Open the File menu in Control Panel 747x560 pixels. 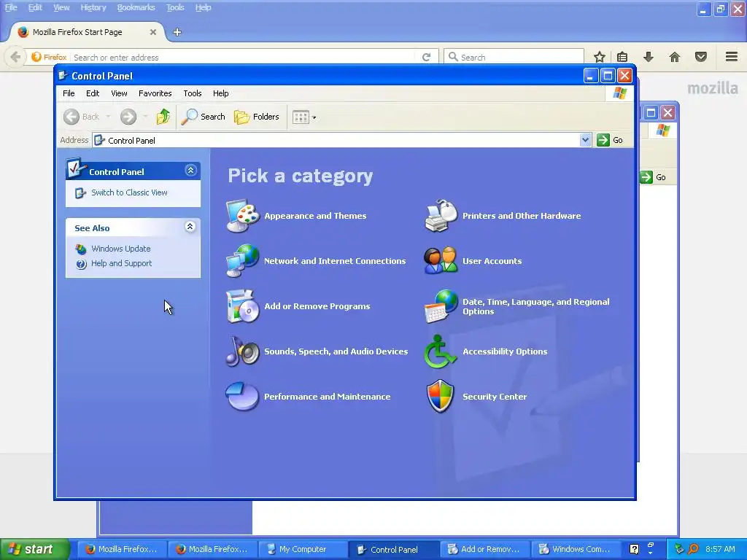[x=69, y=93]
